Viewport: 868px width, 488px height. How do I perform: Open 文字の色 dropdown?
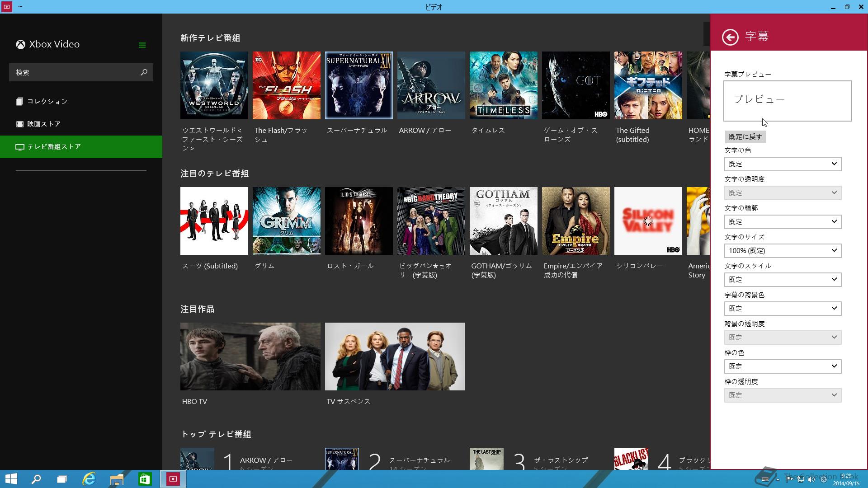783,164
